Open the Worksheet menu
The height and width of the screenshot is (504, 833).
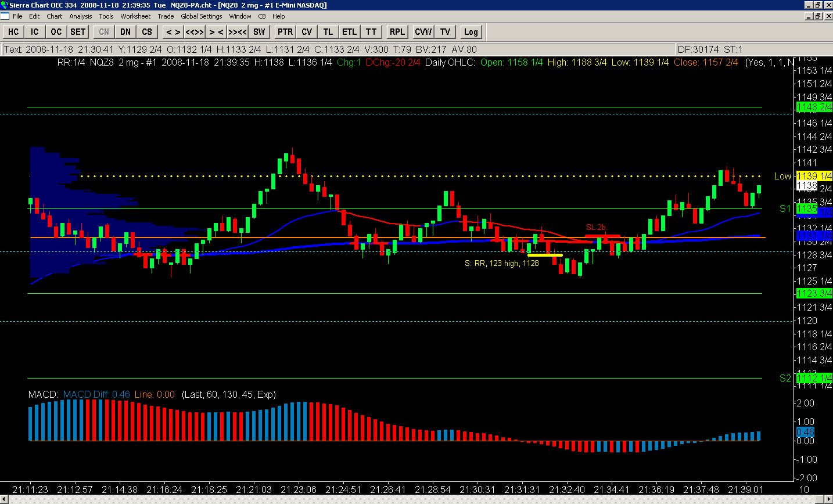(x=135, y=16)
